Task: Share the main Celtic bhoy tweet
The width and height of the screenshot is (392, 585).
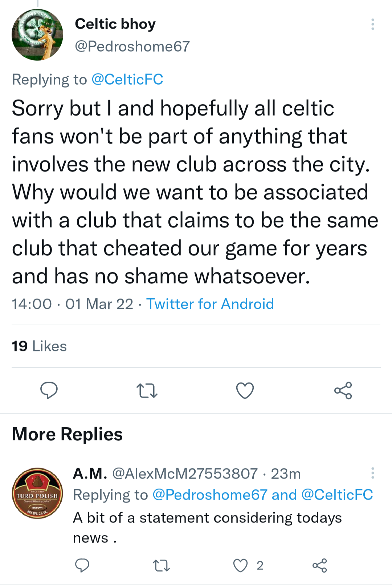Action: (x=343, y=391)
